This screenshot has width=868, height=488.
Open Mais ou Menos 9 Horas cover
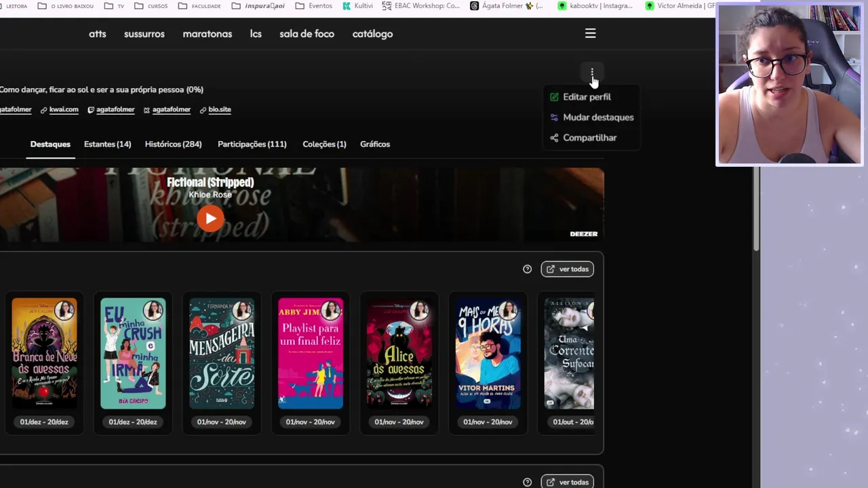(488, 354)
